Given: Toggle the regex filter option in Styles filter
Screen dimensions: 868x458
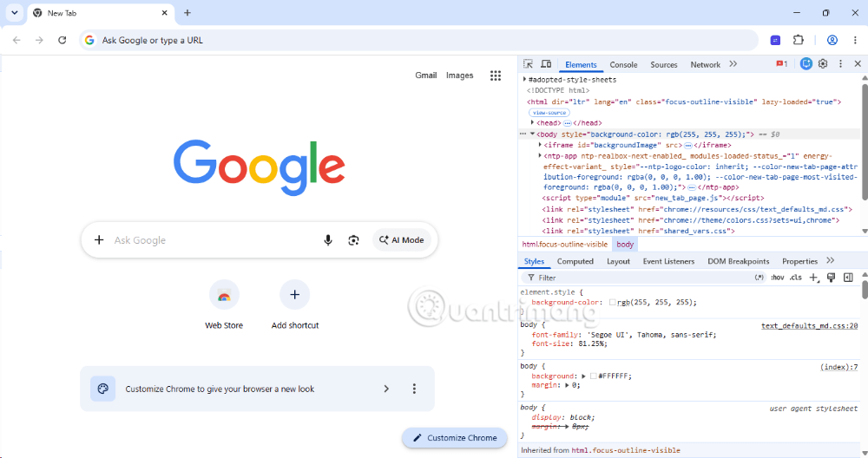Looking at the screenshot, I should point(759,278).
